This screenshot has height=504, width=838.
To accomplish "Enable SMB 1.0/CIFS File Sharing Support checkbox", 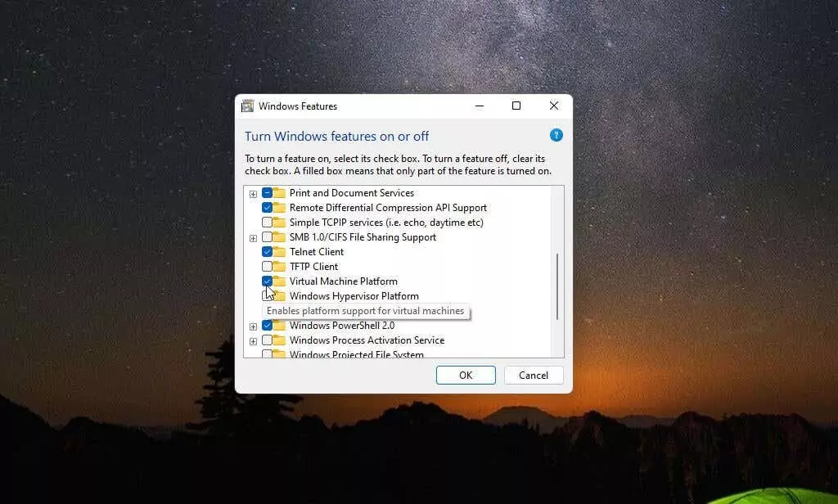I will tap(268, 236).
